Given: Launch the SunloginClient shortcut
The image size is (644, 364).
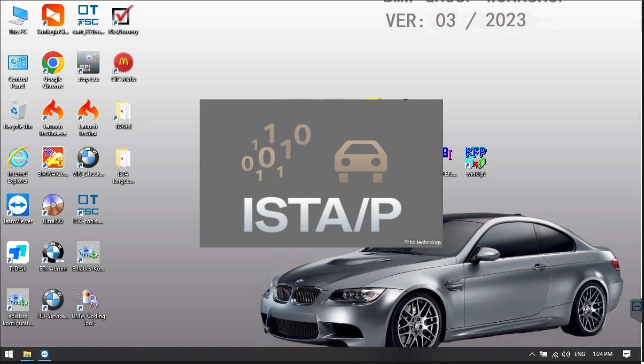Looking at the screenshot, I should pyautogui.click(x=53, y=20).
